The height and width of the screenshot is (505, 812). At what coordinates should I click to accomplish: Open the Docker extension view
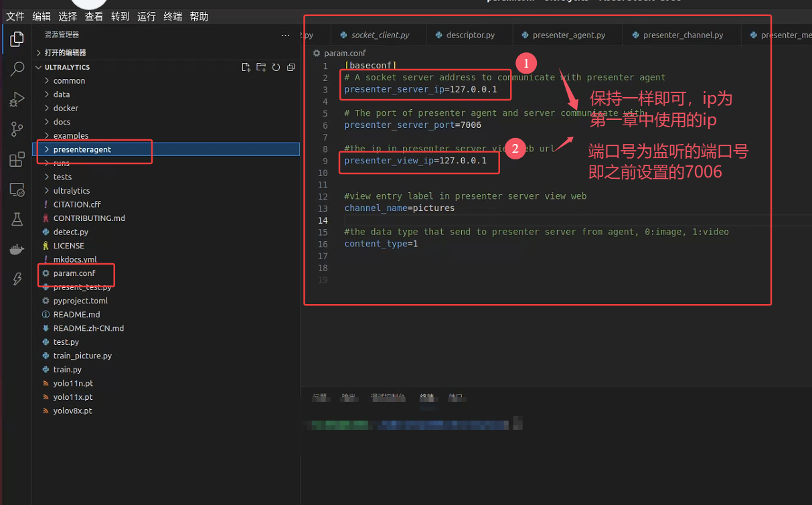pyautogui.click(x=17, y=249)
